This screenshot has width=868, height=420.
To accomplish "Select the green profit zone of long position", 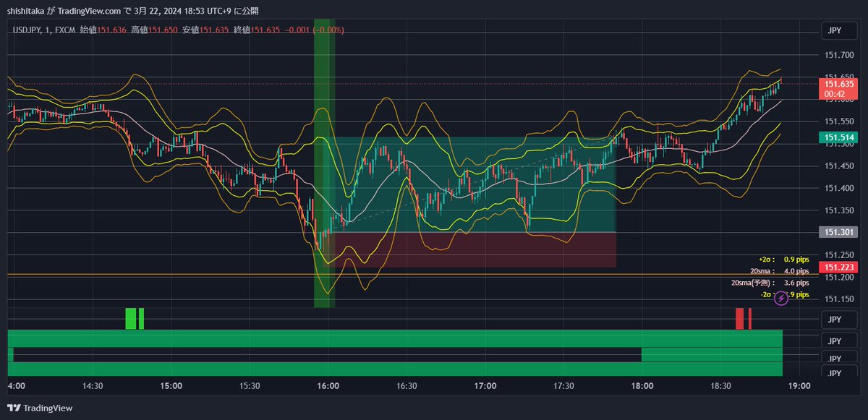I will tap(473, 185).
